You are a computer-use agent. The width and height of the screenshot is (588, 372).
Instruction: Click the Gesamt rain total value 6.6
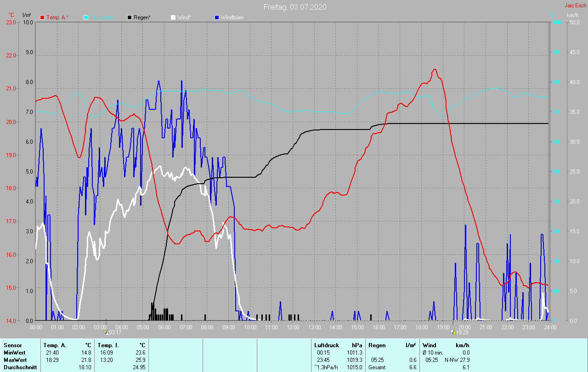[413, 367]
